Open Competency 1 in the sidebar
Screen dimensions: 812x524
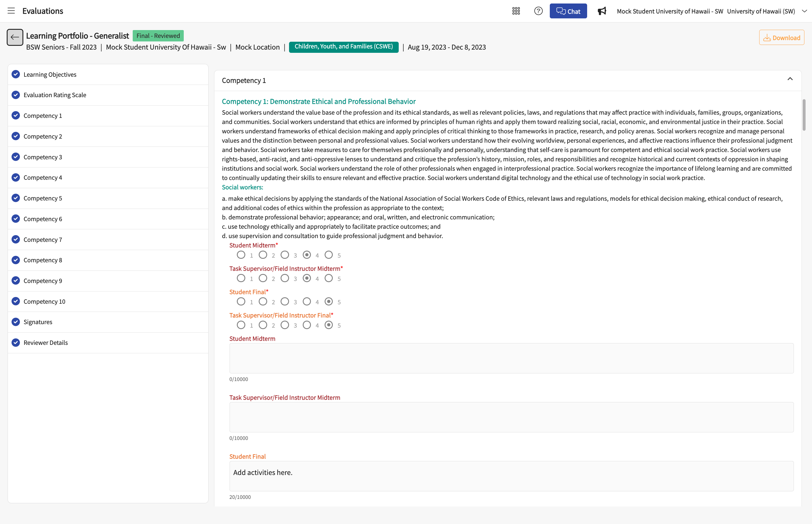pos(108,116)
